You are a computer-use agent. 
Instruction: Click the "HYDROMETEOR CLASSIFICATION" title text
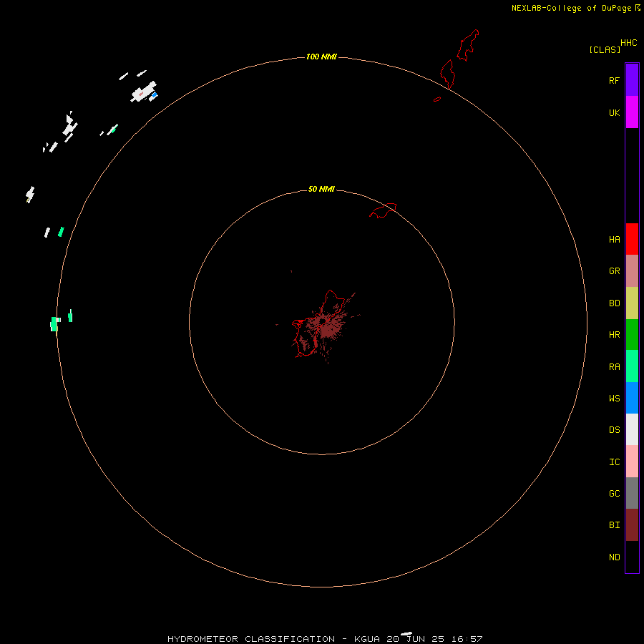coord(251,639)
